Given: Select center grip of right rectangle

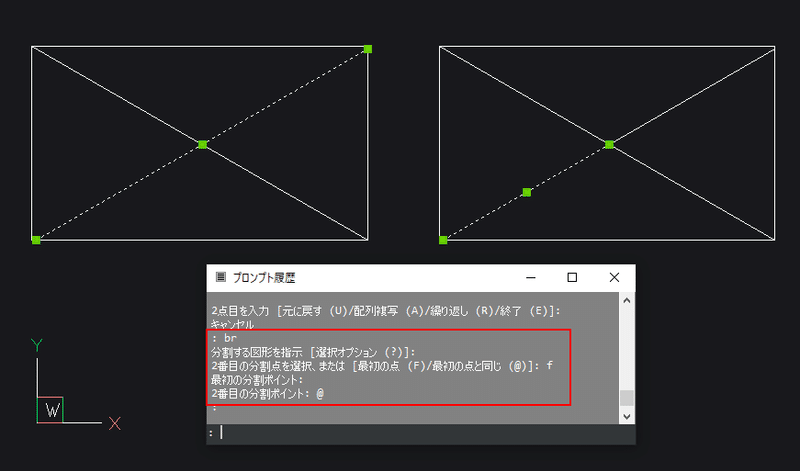Looking at the screenshot, I should click(609, 144).
